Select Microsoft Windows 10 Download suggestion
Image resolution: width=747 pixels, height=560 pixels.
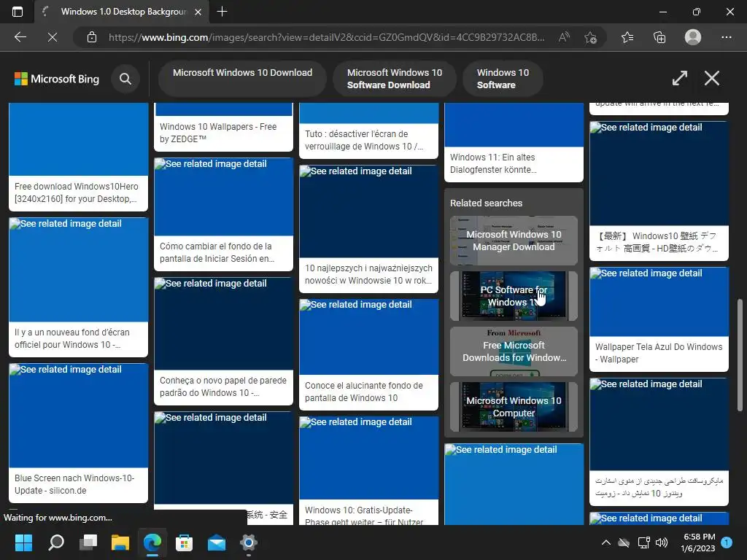pyautogui.click(x=242, y=79)
